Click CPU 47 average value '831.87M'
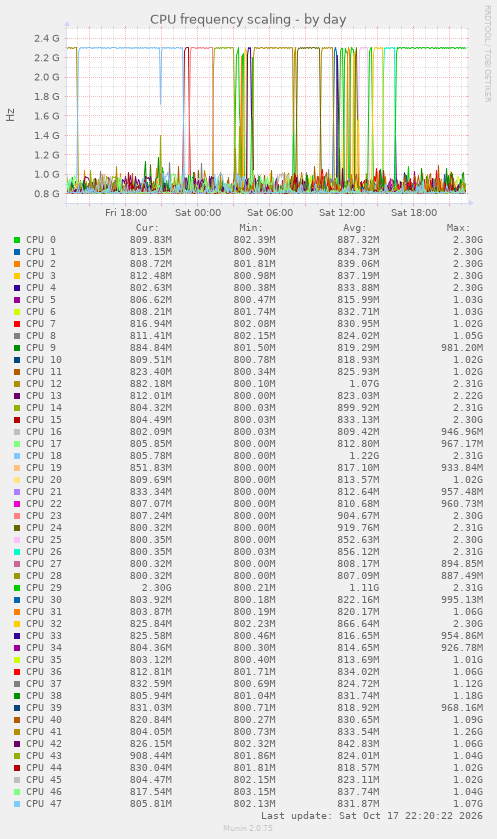497x839 pixels. coord(358,804)
